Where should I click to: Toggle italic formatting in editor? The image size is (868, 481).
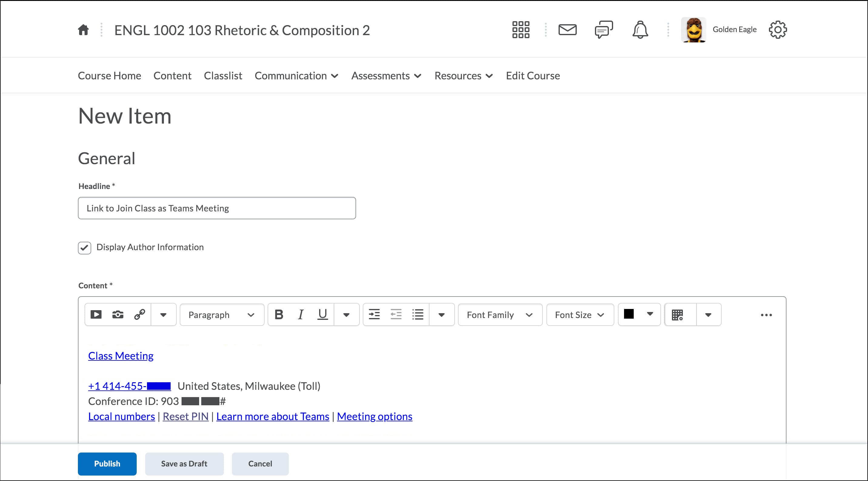click(301, 315)
